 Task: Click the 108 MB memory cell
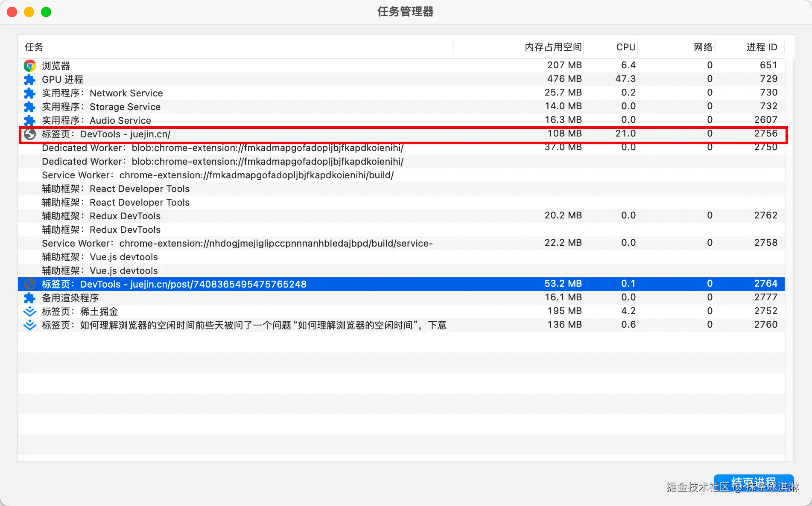564,133
